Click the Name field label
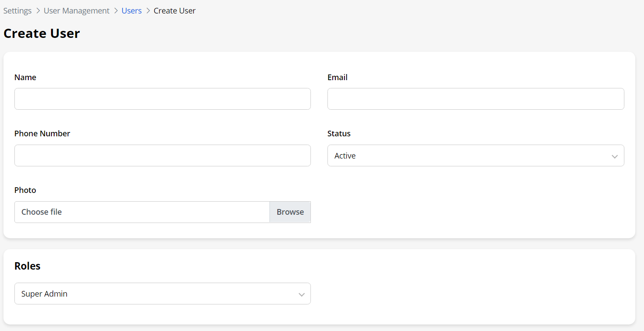Image resolution: width=644 pixels, height=331 pixels. coord(25,78)
